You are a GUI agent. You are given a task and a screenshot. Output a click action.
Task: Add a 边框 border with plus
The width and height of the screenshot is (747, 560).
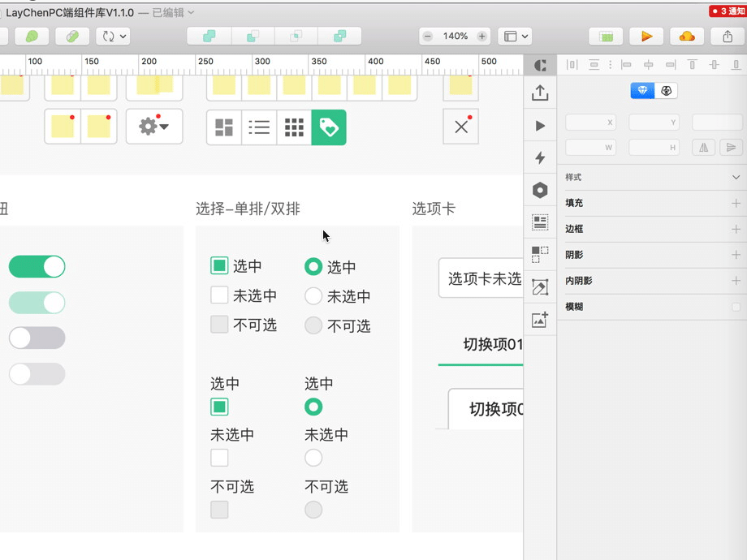pyautogui.click(x=736, y=229)
